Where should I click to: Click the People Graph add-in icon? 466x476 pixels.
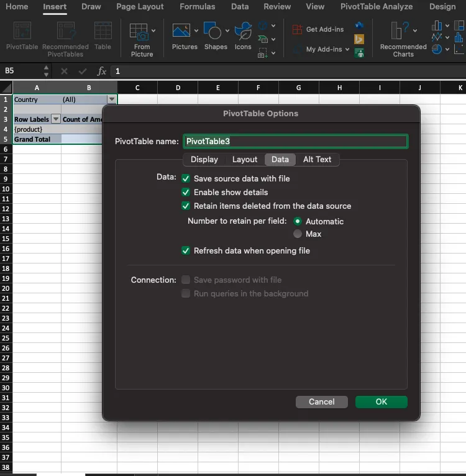click(359, 53)
